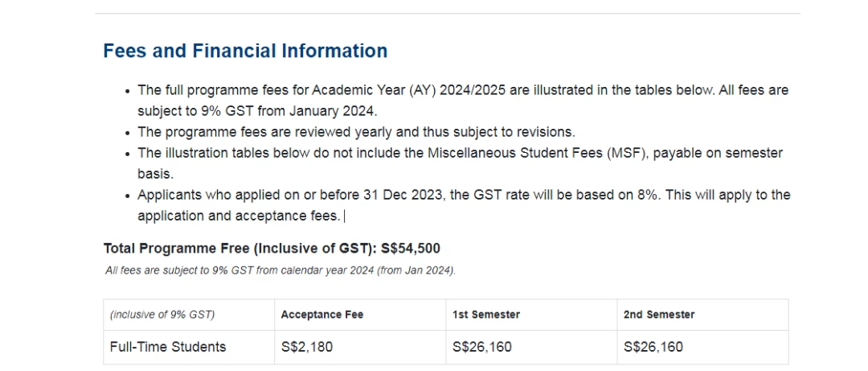Click the bullet about full programme fees AY 2024/2025
The height and width of the screenshot is (371, 868).
tap(463, 101)
